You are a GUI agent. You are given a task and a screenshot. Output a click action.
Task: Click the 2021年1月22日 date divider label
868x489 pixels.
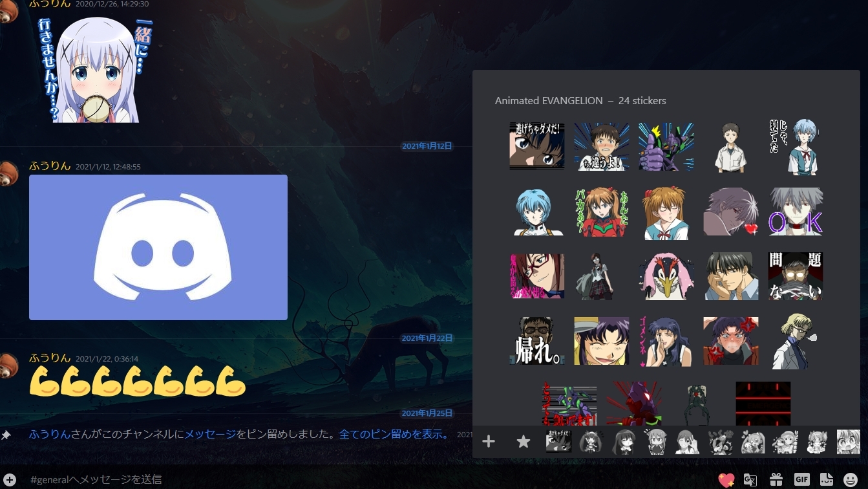pyautogui.click(x=427, y=338)
